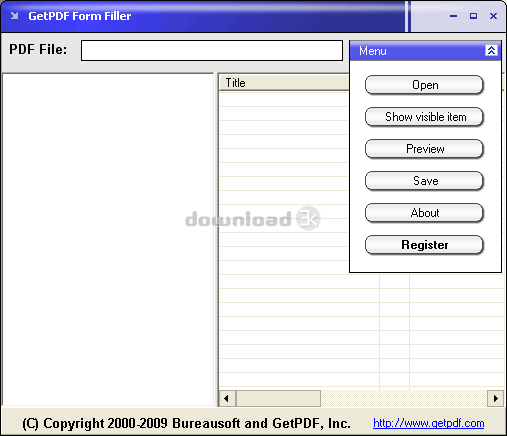The width and height of the screenshot is (507, 436).
Task: Click the app icon in the title bar
Action: [14, 16]
